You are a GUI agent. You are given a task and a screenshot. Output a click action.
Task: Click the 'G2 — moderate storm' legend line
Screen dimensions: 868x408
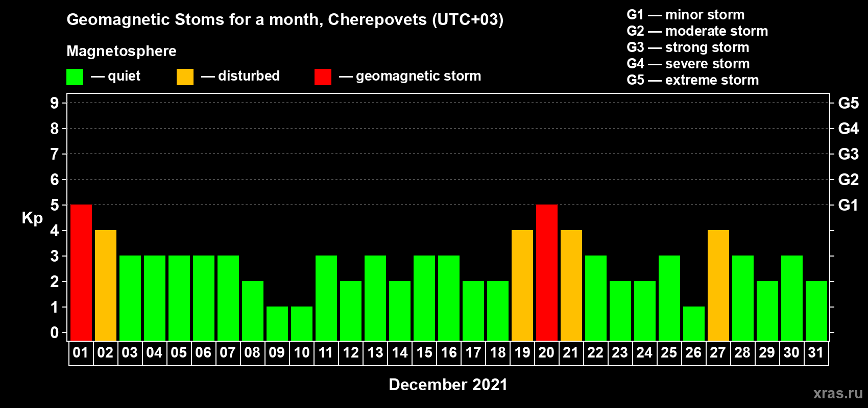click(x=697, y=31)
